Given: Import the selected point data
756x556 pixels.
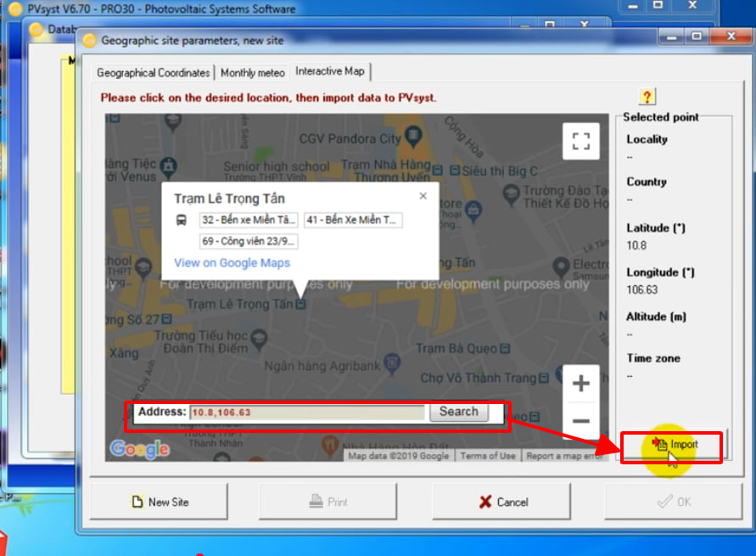Looking at the screenshot, I should click(674, 444).
